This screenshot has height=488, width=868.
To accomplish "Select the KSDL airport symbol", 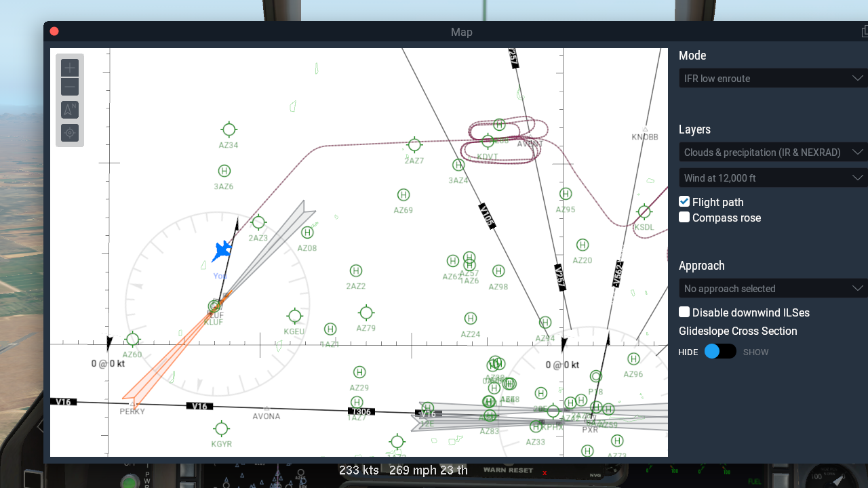I will pos(644,212).
